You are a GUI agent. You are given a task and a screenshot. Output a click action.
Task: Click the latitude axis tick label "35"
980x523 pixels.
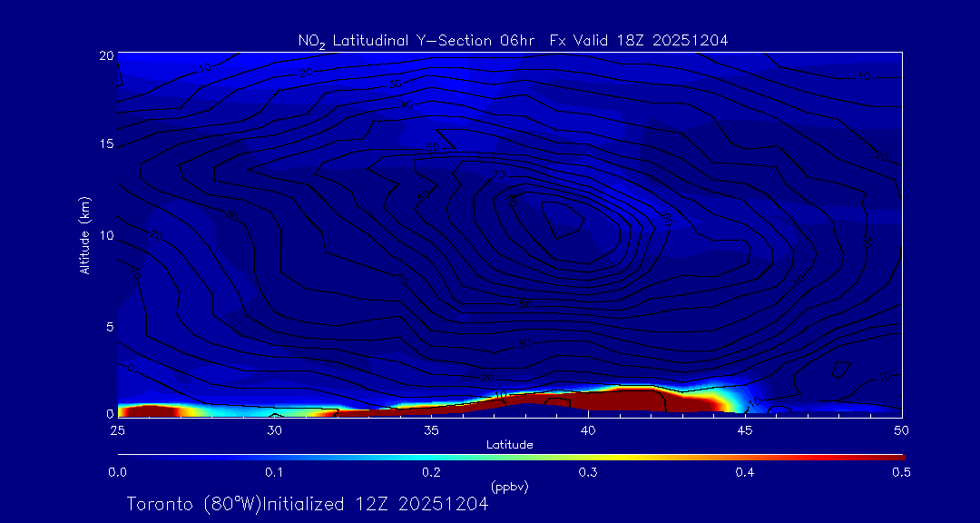431,430
